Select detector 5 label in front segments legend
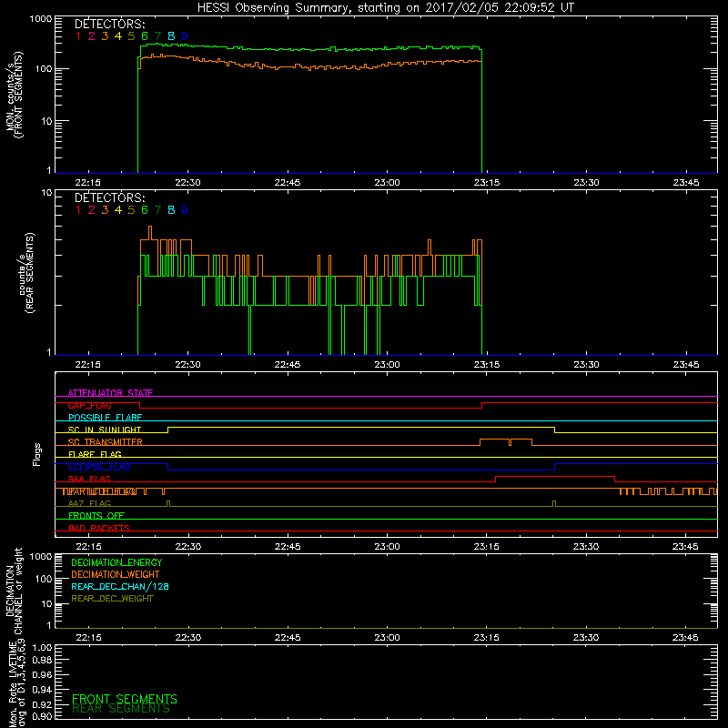Screen dimensions: 728x728 click(x=131, y=36)
